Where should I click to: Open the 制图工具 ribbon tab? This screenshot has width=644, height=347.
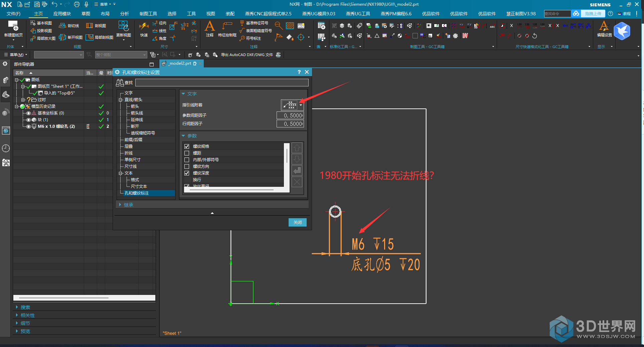pyautogui.click(x=148, y=14)
